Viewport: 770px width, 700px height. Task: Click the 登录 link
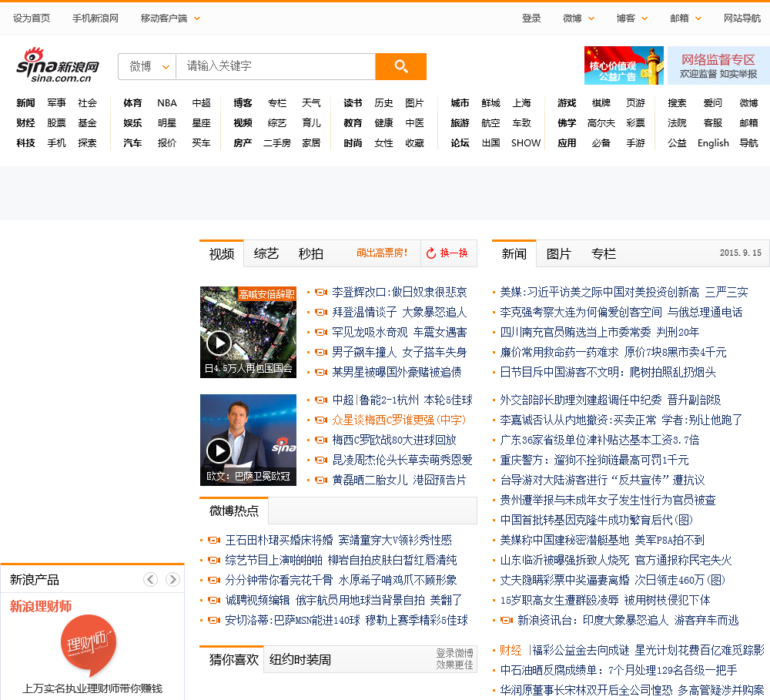pos(531,18)
